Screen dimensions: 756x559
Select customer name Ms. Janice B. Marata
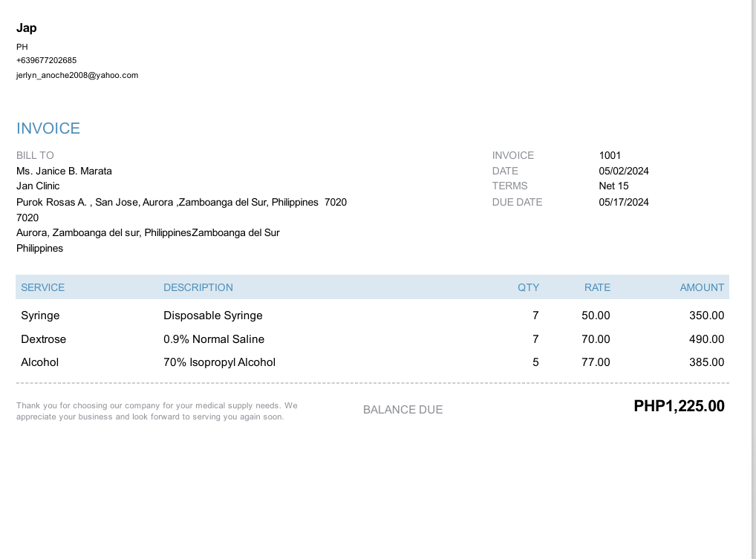point(64,171)
